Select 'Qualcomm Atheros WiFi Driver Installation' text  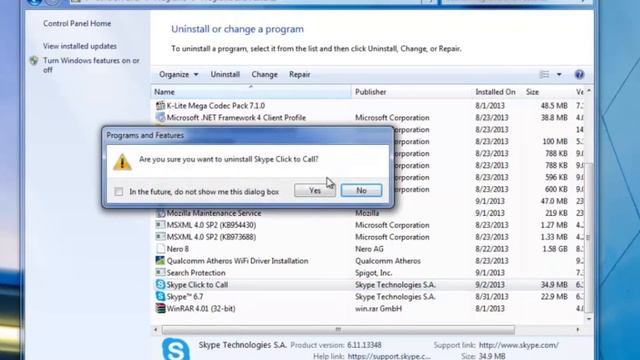coord(237,261)
